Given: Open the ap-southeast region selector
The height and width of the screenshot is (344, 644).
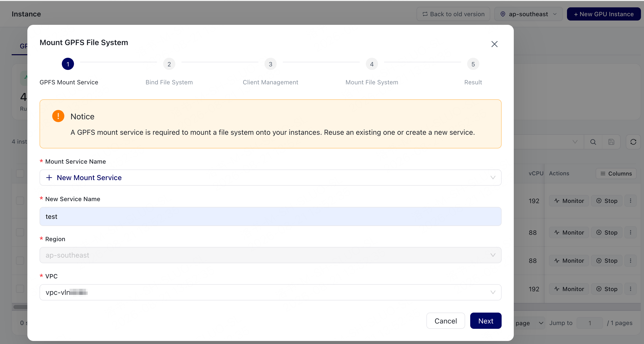Looking at the screenshot, I should (x=528, y=14).
